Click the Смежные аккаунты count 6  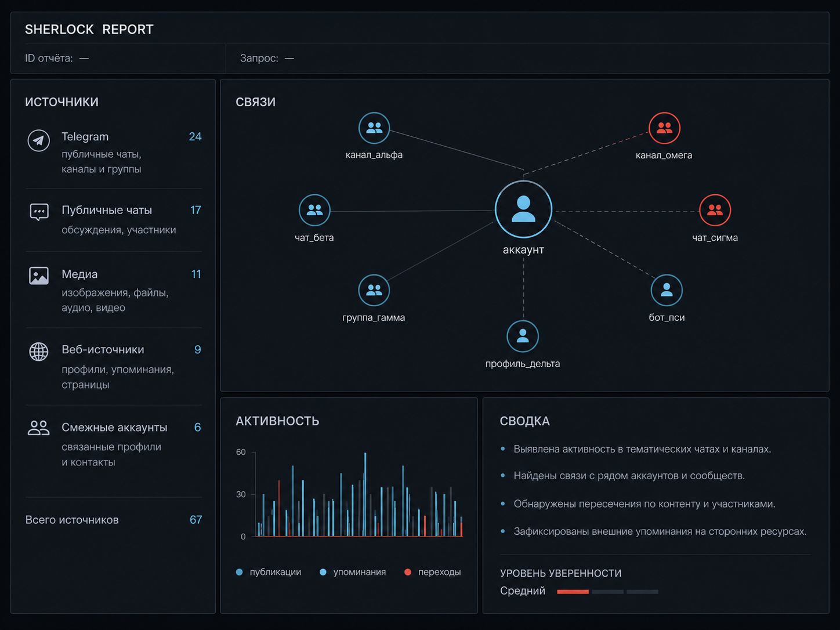198,428
